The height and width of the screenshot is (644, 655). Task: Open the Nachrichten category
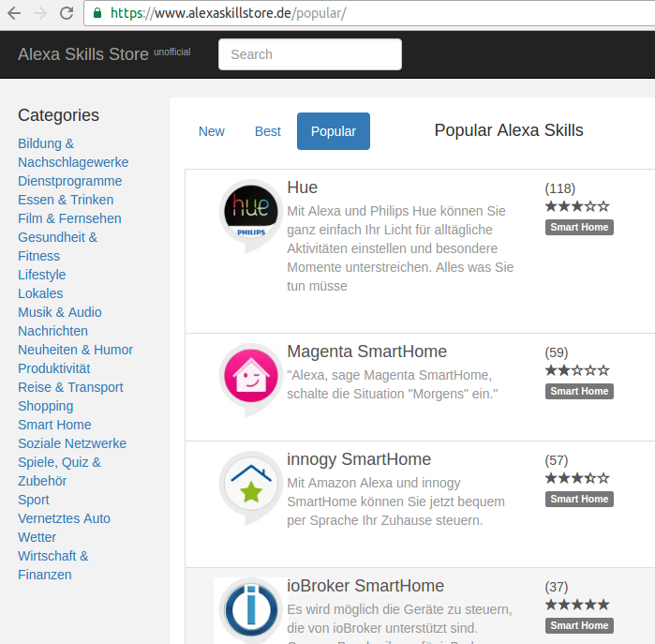[x=52, y=331]
